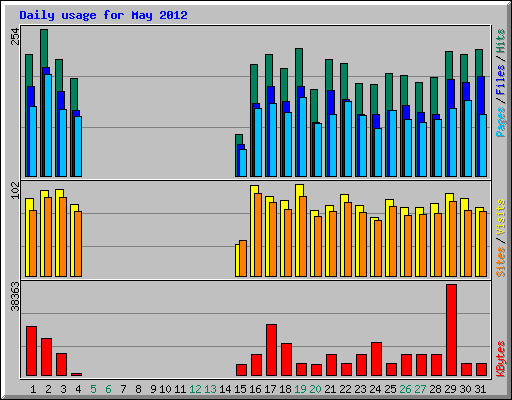
Task: Click day 14 on the x-axis
Action: (225, 389)
